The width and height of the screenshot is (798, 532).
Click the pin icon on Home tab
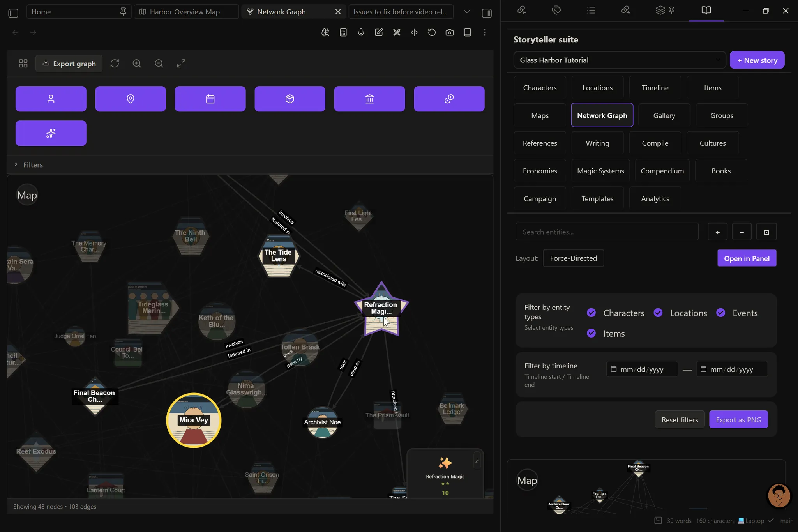[x=123, y=12]
